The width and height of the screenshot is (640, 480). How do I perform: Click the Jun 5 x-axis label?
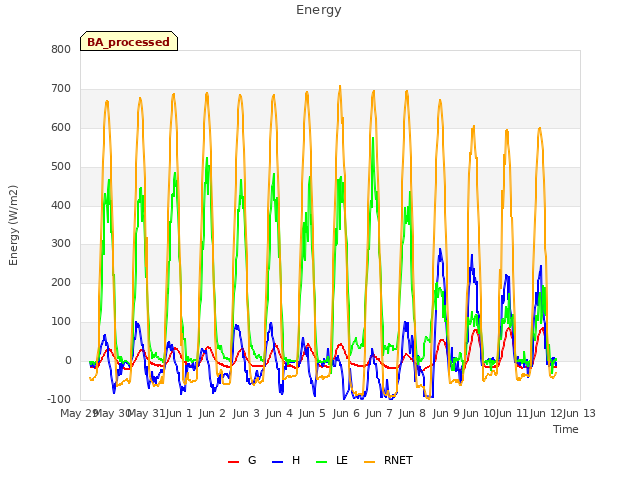point(312,413)
